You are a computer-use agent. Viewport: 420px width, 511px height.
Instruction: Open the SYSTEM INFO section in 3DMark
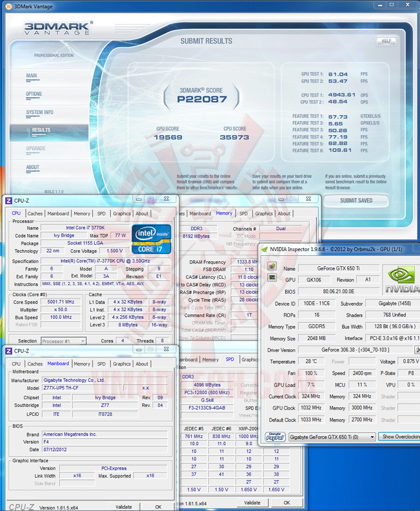[x=40, y=112]
